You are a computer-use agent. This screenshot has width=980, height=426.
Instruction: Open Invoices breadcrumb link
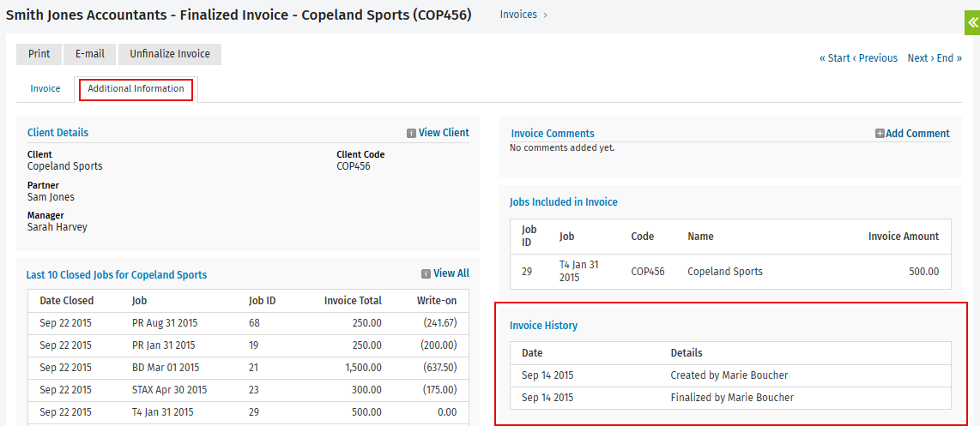click(518, 15)
